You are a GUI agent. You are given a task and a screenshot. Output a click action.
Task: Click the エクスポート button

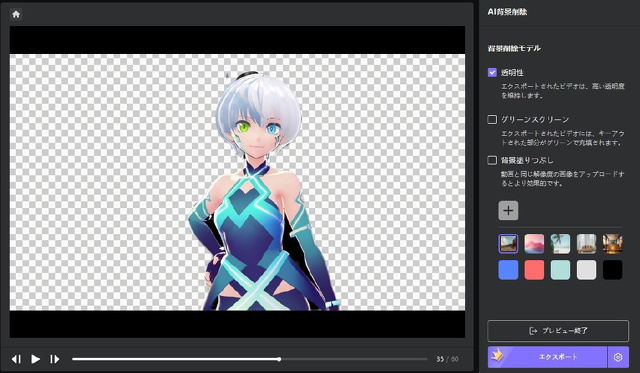547,357
